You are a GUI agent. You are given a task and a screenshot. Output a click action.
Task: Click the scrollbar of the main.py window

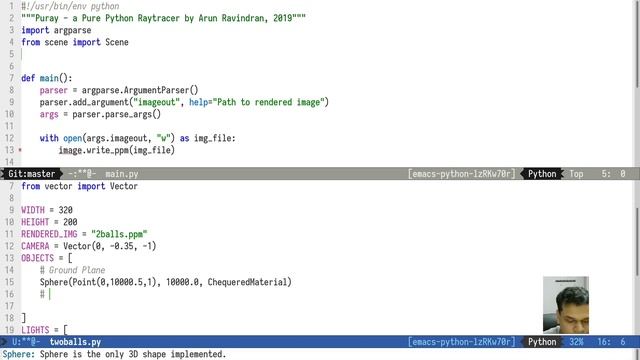[637, 44]
